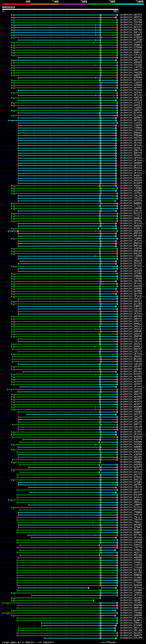Select the UniRef100_B4KYM8 label

tap(131, 286)
